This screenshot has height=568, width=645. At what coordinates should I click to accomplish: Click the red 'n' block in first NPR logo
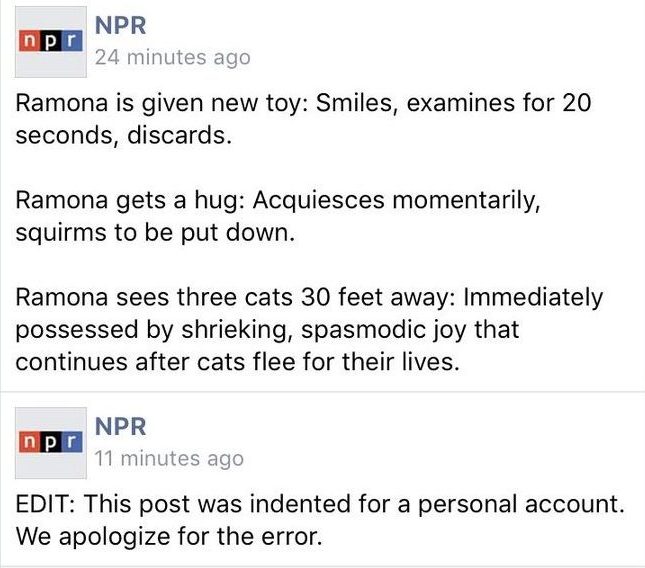click(29, 43)
